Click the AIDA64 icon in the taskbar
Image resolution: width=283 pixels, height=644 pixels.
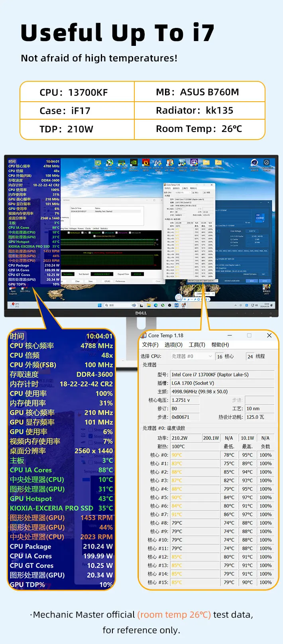point(176,305)
